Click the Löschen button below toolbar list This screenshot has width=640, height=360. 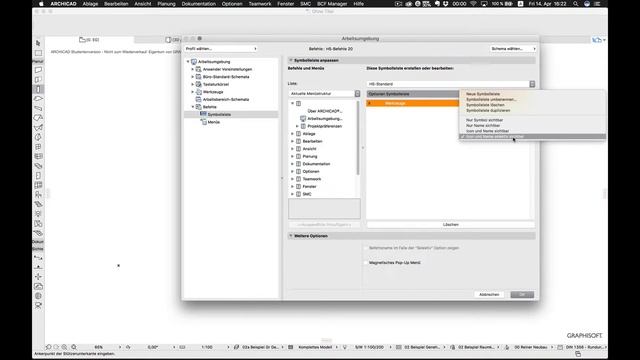pos(451,224)
